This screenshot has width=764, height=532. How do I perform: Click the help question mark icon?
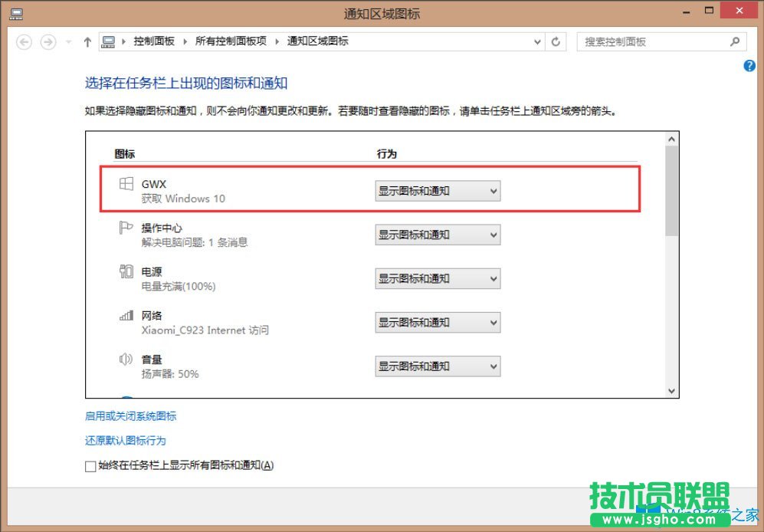(749, 66)
